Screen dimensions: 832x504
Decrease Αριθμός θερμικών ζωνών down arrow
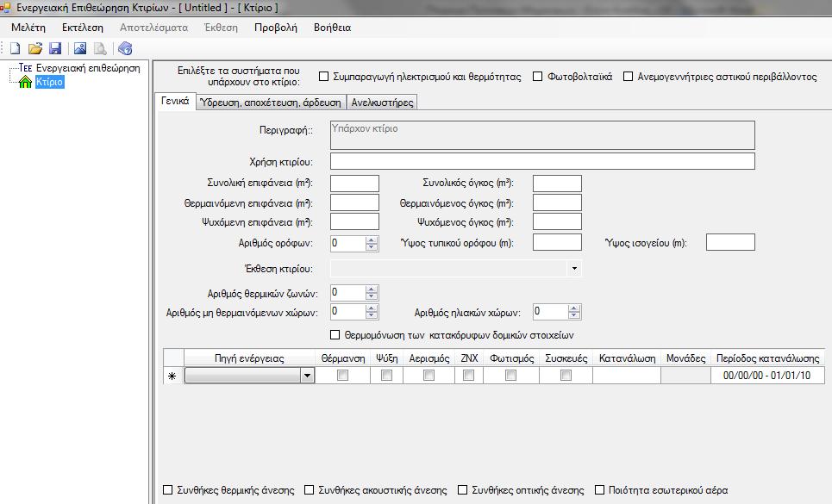[x=372, y=296]
